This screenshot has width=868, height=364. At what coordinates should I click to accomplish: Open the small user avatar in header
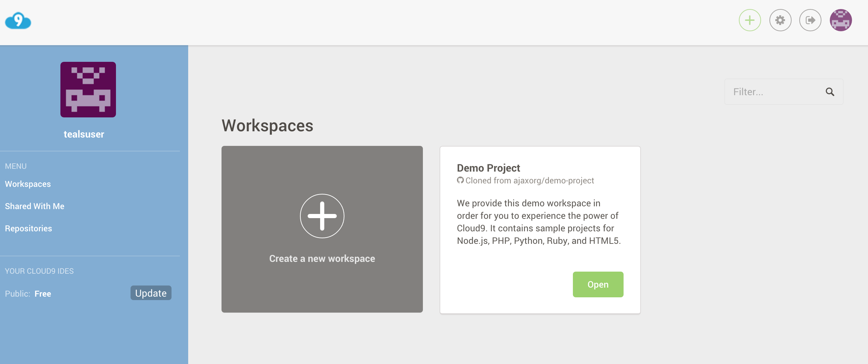pos(841,20)
